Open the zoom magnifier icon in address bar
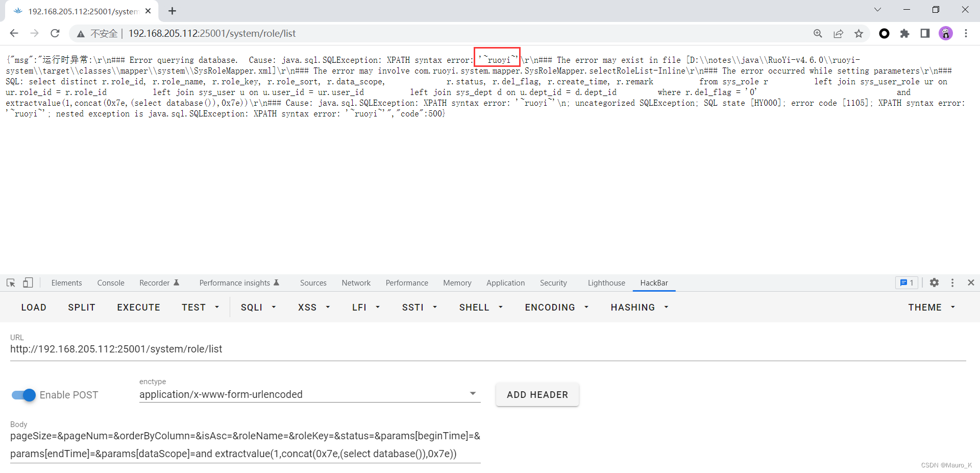Screen dimensions: 980x473 coord(818,33)
